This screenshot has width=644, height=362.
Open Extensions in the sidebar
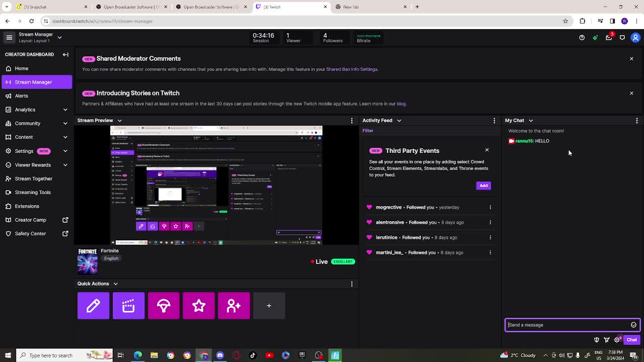[x=37, y=206]
